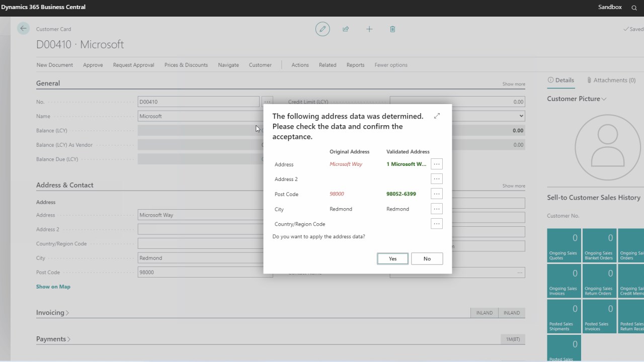644x362 pixels.
Task: Open the Navigate menu
Action: [x=228, y=65]
